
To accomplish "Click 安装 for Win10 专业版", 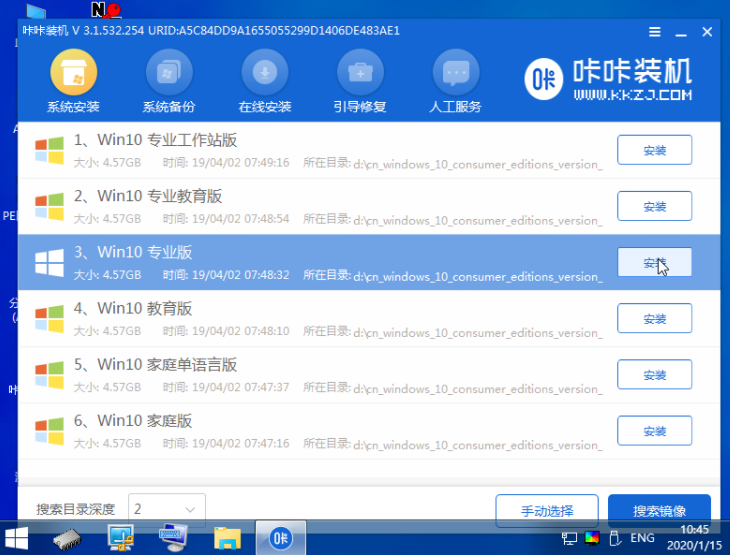I will tap(654, 262).
